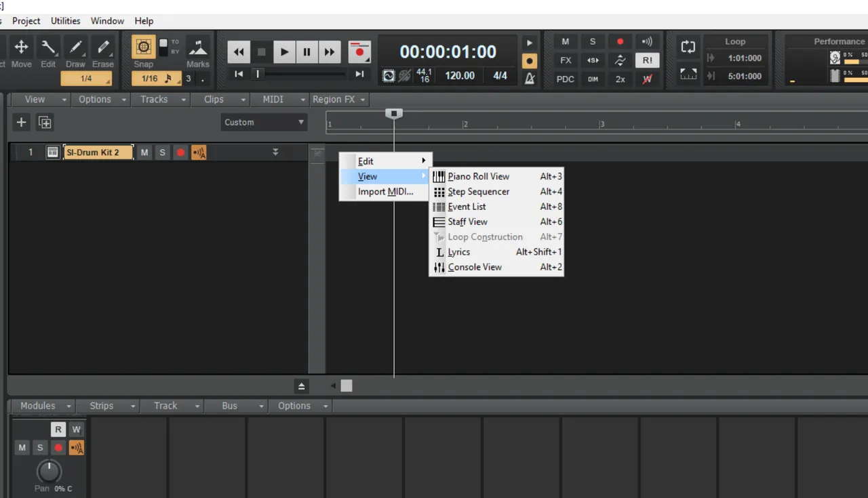Open the Track view Options dropdown
868x498 pixels.
click(102, 100)
